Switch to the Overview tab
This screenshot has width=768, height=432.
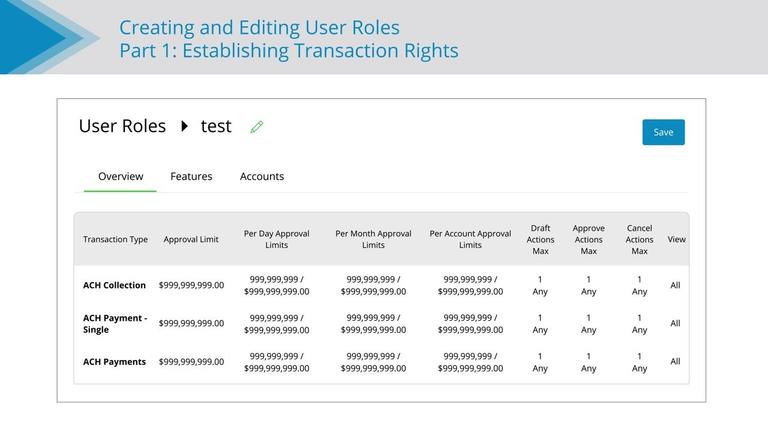tap(120, 176)
